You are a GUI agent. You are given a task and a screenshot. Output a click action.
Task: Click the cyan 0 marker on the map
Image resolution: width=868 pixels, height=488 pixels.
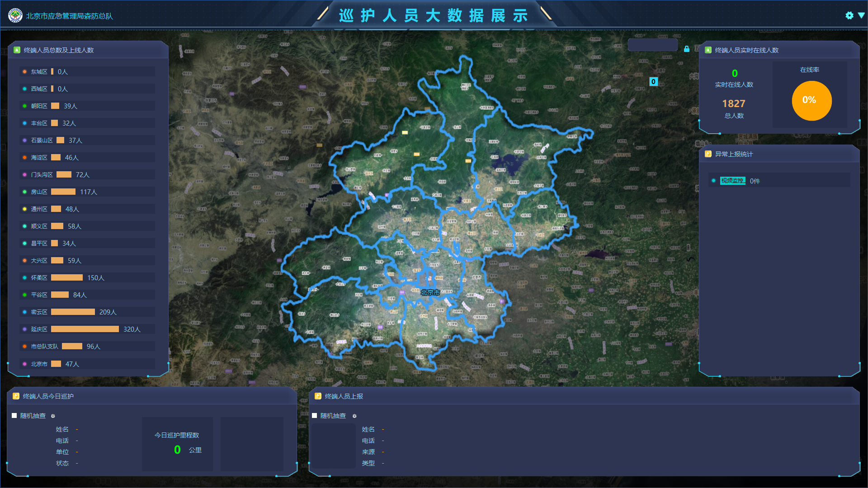(653, 82)
